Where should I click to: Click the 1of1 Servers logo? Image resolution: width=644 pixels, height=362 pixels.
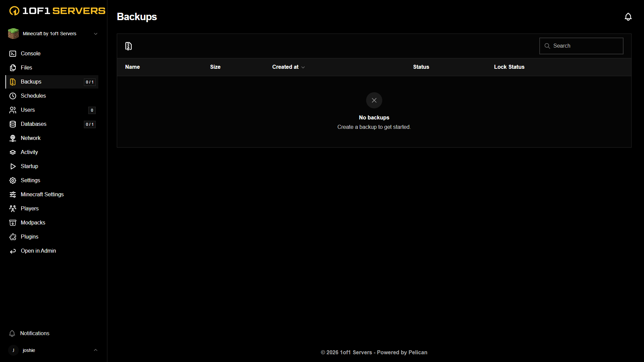(57, 11)
